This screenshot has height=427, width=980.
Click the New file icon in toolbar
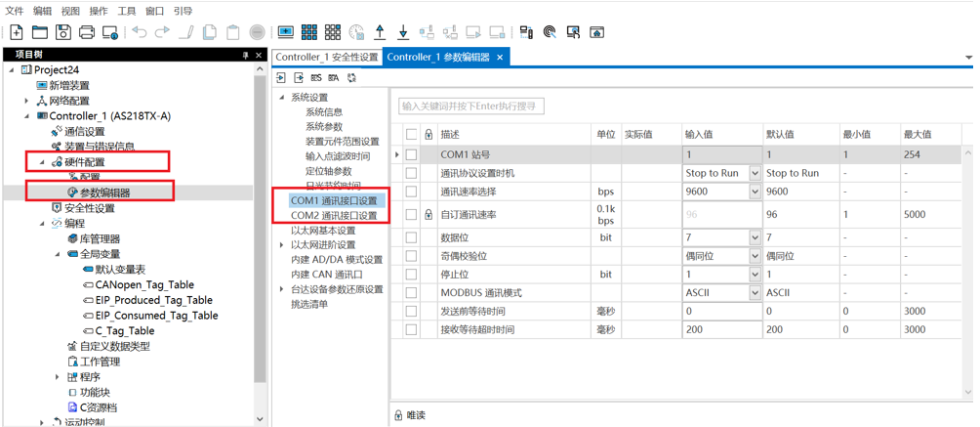[17, 32]
